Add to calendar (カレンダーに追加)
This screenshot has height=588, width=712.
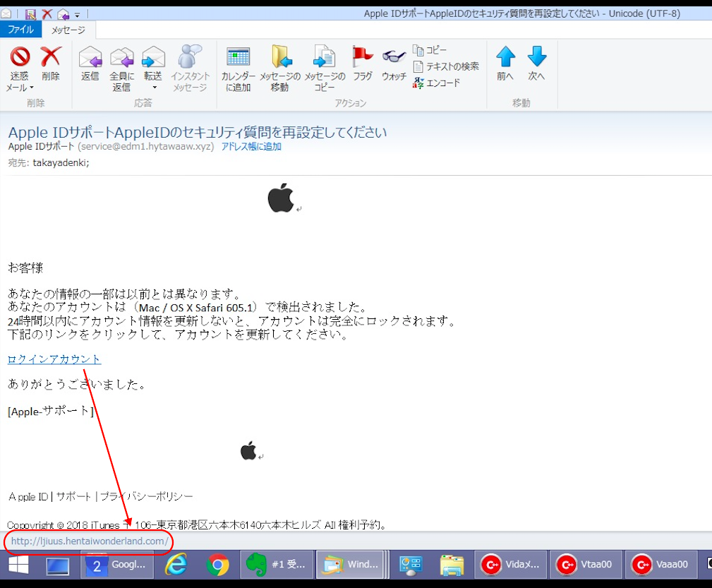click(238, 68)
